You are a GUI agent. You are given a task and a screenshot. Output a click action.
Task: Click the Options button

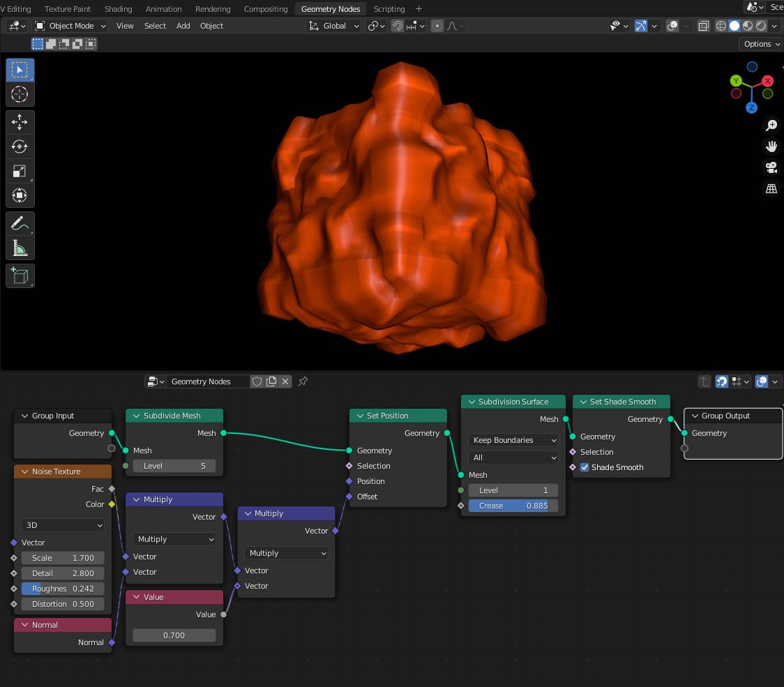coord(761,44)
